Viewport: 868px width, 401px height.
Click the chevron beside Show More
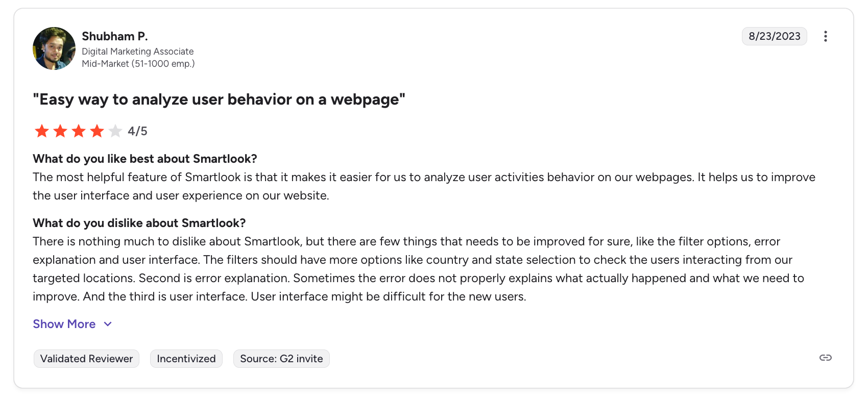click(108, 324)
